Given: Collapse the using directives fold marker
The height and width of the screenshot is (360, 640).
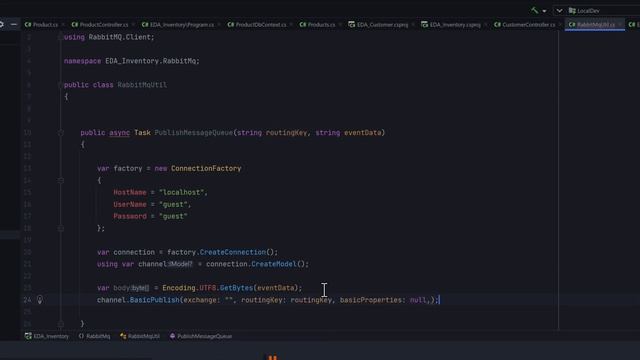Looking at the screenshot, I should pos(60,37).
